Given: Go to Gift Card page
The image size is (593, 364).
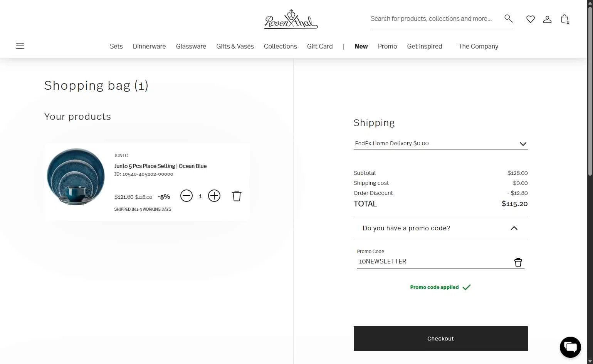Looking at the screenshot, I should pyautogui.click(x=320, y=46).
